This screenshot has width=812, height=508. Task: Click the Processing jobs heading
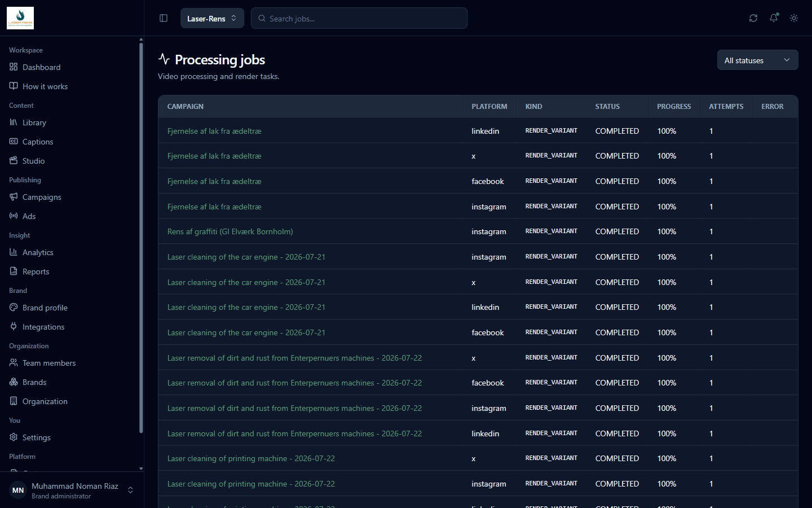(220, 59)
